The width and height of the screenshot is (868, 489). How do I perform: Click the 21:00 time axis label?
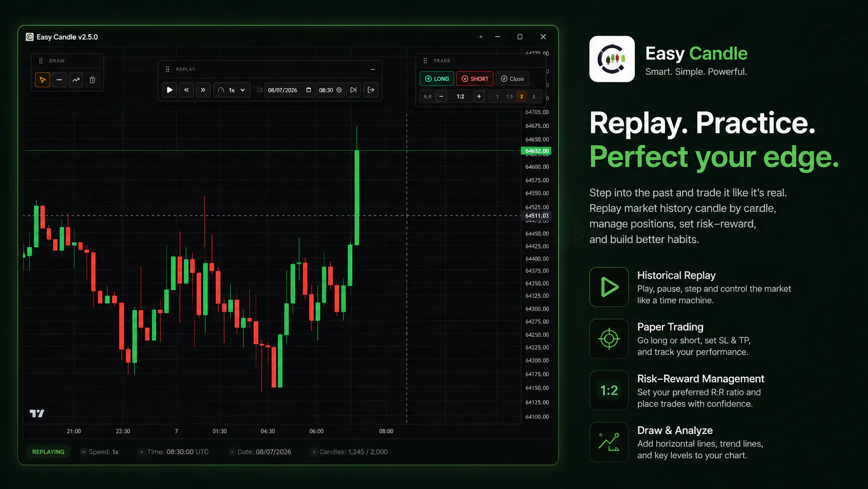(74, 431)
